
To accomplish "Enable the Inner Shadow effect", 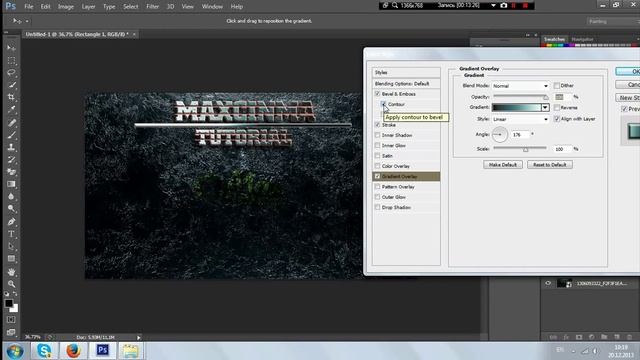I will (378, 135).
